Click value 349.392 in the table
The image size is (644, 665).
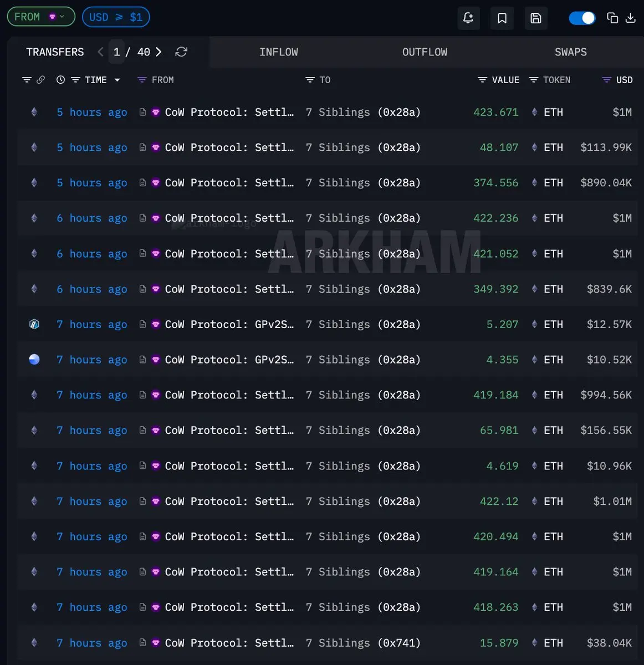click(496, 289)
